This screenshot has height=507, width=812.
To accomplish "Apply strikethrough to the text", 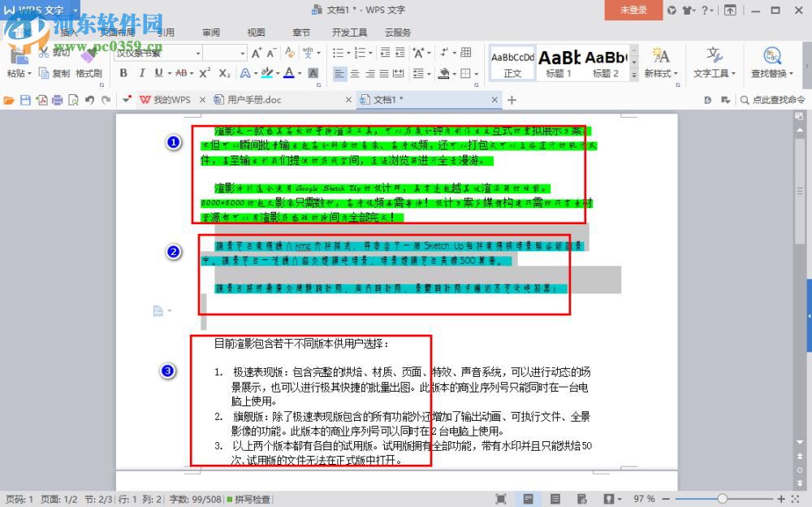I will coord(180,73).
